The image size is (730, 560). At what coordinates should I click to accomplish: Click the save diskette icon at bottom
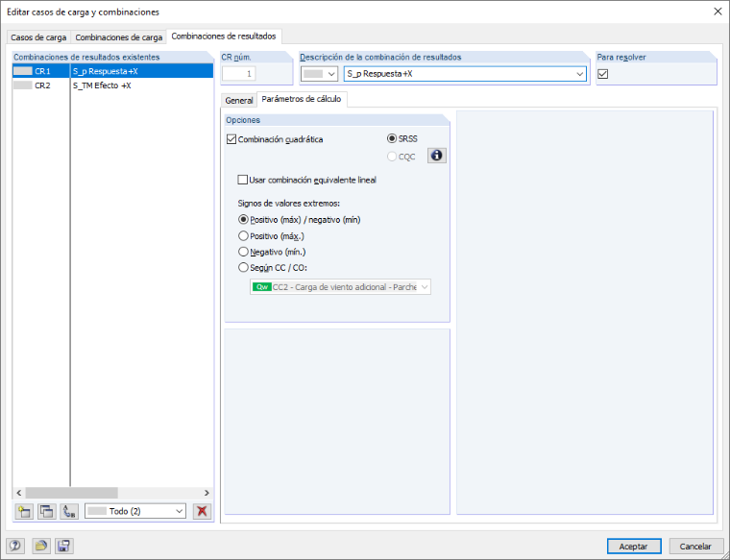coord(63,546)
